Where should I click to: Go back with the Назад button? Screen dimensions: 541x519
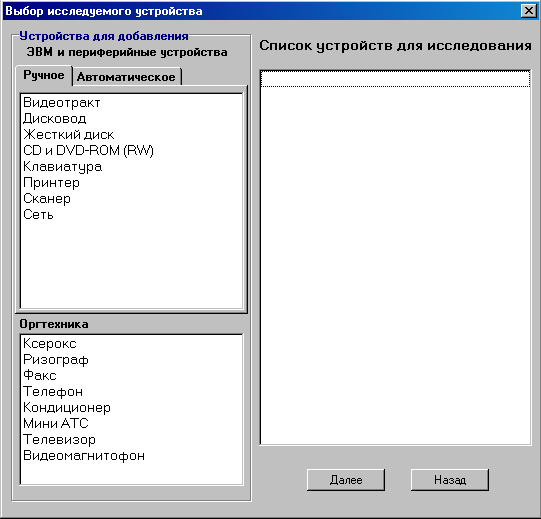(x=450, y=480)
